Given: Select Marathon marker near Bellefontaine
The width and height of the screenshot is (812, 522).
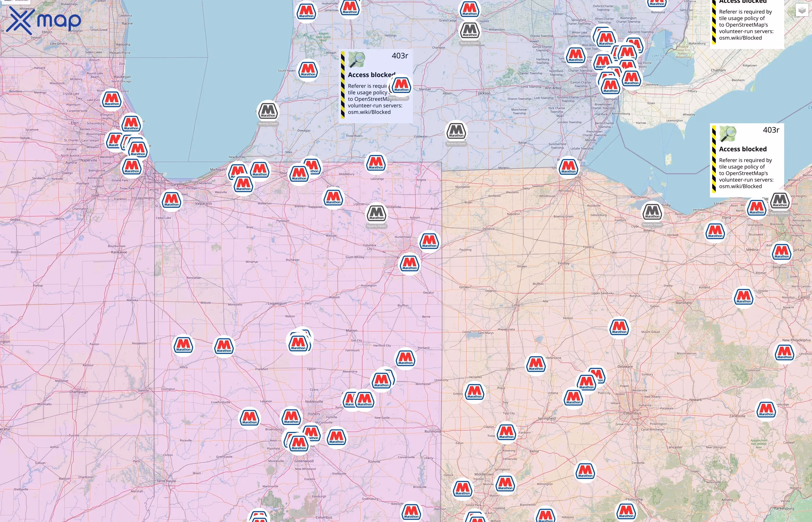Looking at the screenshot, I should (536, 365).
